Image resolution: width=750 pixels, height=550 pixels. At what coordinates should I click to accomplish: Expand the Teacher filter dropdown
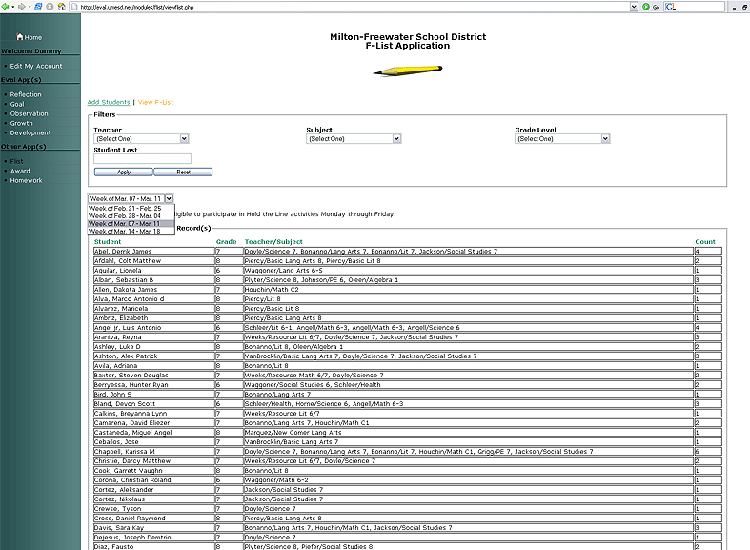click(185, 138)
